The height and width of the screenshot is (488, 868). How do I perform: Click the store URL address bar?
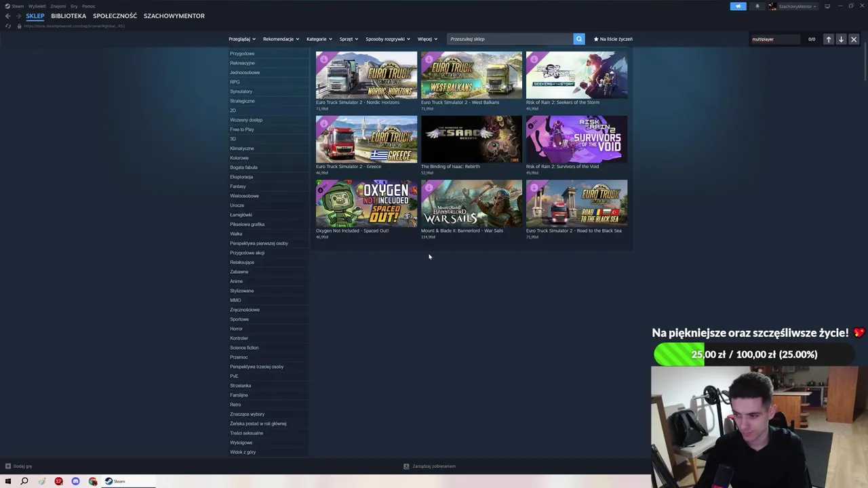pos(75,26)
